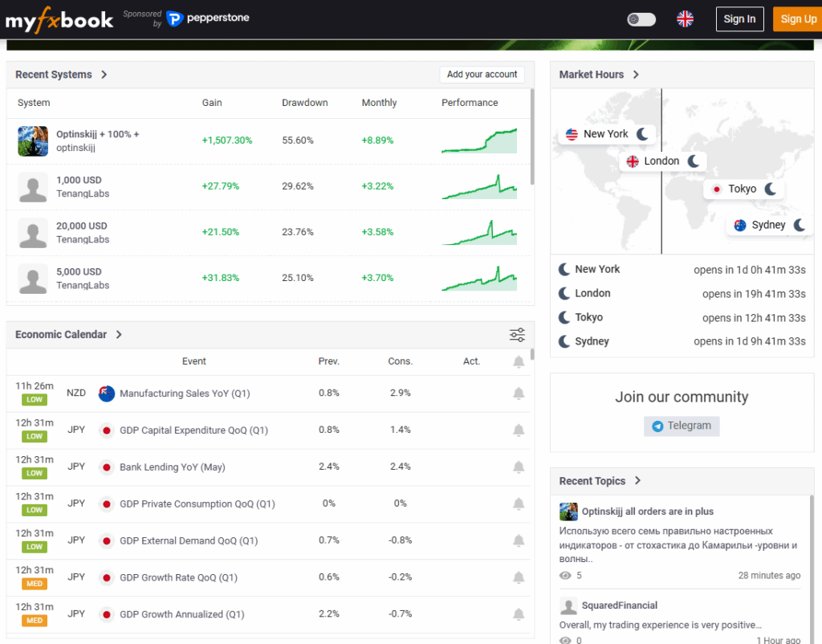Click the Pepperstone sponsor logo

[x=208, y=18]
